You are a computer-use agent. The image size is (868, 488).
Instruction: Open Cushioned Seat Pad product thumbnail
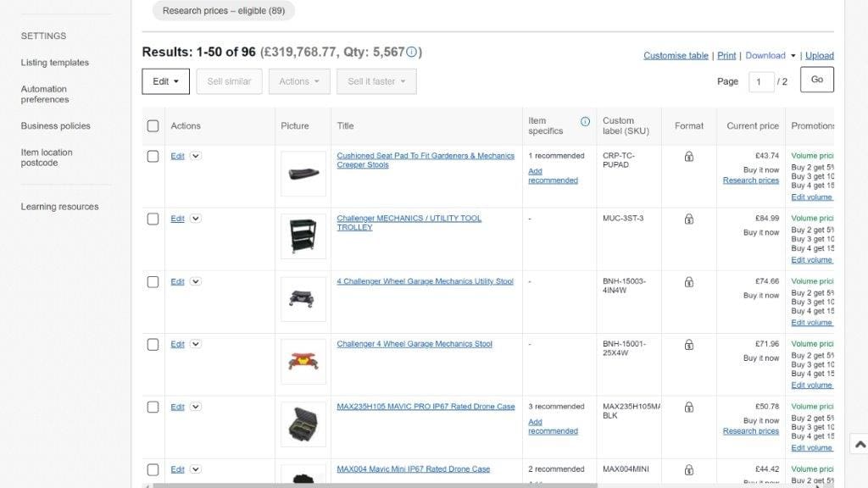(303, 174)
